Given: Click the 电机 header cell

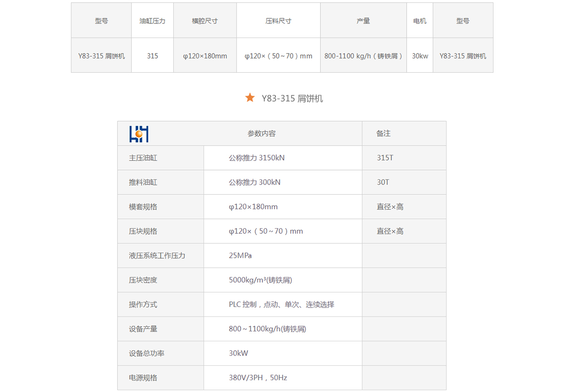Looking at the screenshot, I should pos(420,21).
